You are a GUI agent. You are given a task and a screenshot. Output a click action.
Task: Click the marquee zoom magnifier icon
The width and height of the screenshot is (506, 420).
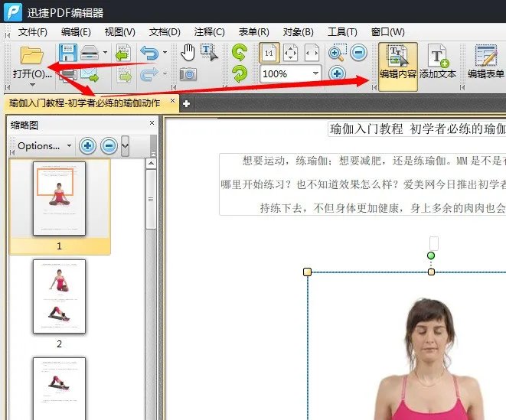click(x=338, y=53)
